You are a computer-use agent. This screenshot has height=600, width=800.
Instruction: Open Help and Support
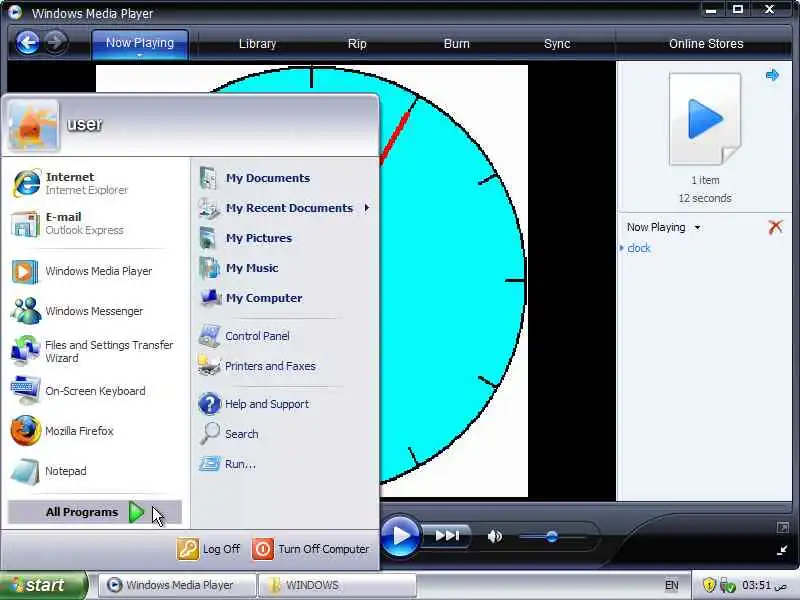[285, 404]
